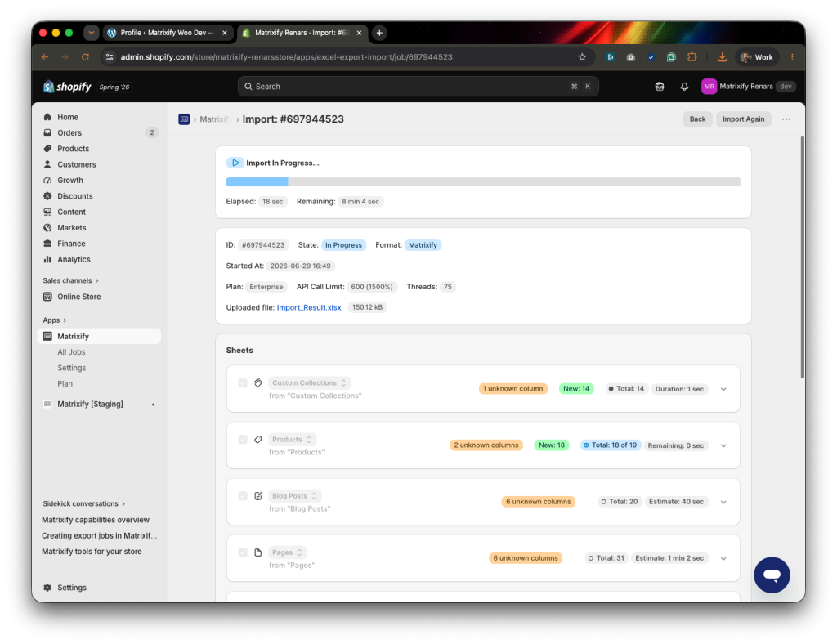Open Matrixify Renars account menu
Screen dimensions: 837x644
[749, 87]
